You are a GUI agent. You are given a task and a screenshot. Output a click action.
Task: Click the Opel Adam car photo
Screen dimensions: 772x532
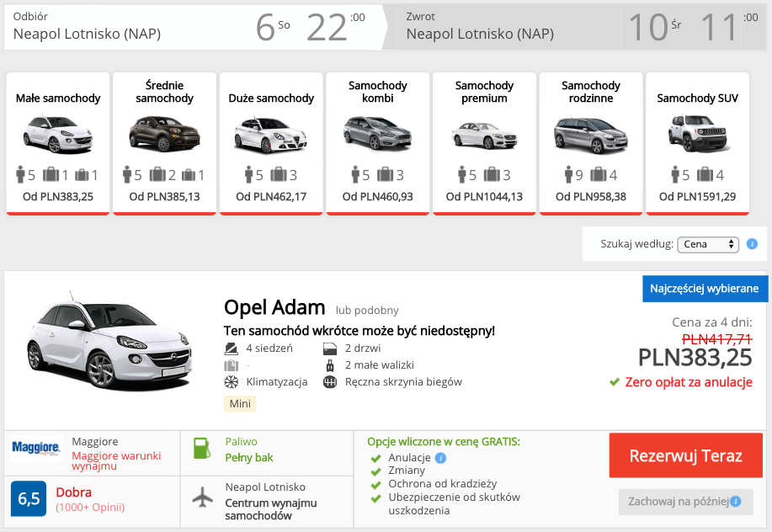(x=109, y=339)
